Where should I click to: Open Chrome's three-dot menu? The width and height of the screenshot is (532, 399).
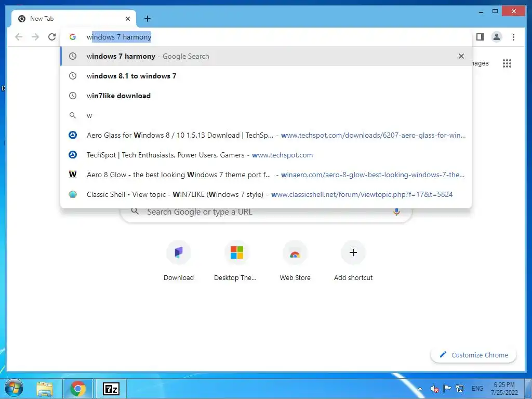coord(513,37)
